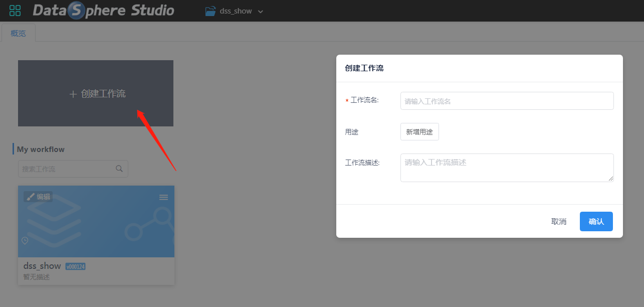Select the required asterisk field 工作流名
Image resolution: width=644 pixels, height=307 pixels.
366,100
